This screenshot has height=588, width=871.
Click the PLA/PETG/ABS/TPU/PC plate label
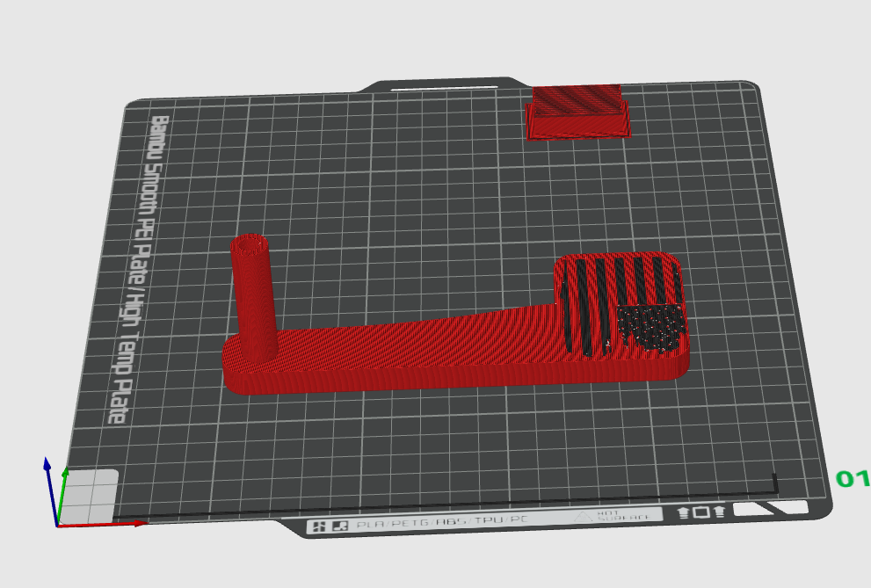pos(441,522)
